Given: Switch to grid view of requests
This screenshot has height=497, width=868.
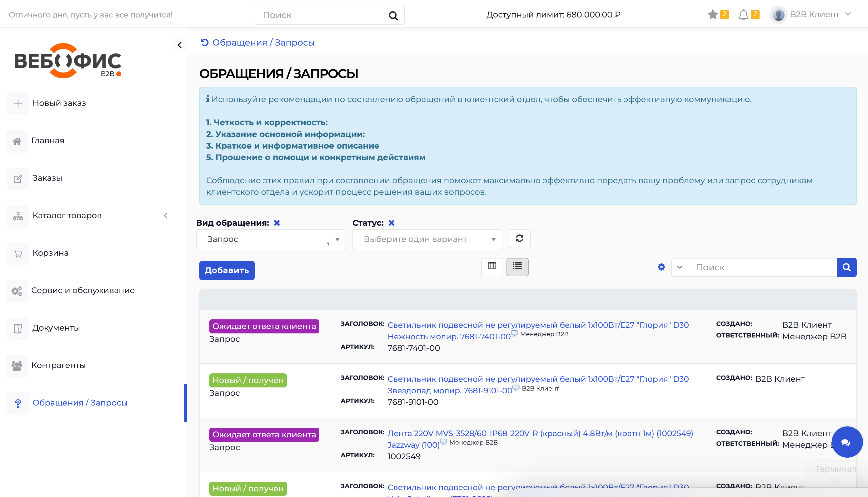Looking at the screenshot, I should (x=492, y=267).
